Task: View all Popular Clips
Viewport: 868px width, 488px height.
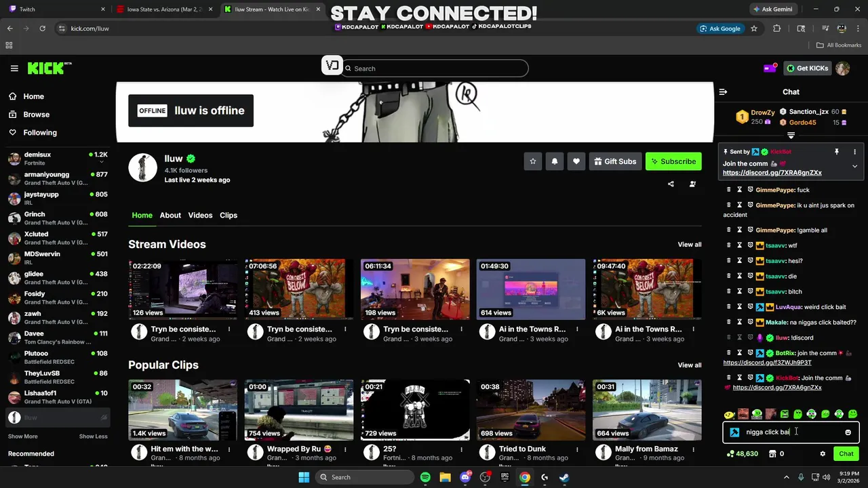Action: 690,365
